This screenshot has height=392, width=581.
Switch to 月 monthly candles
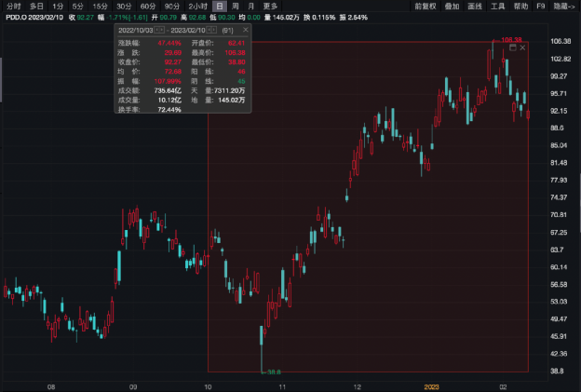(252, 6)
